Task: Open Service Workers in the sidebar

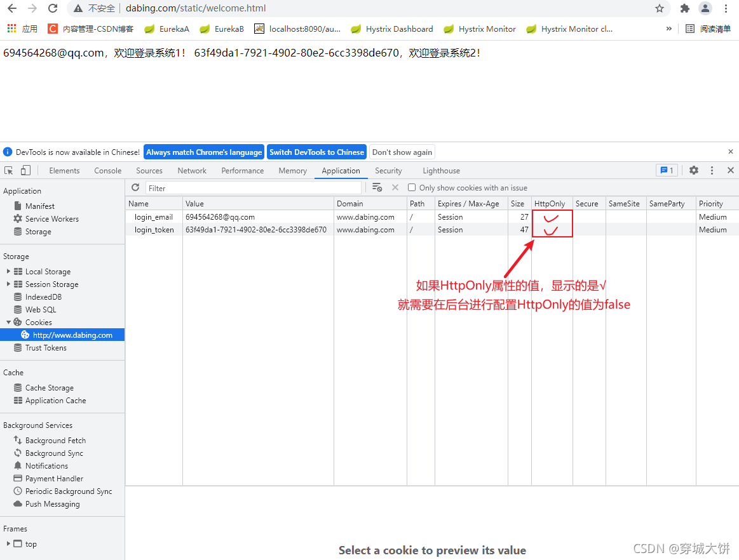Action: click(x=52, y=218)
